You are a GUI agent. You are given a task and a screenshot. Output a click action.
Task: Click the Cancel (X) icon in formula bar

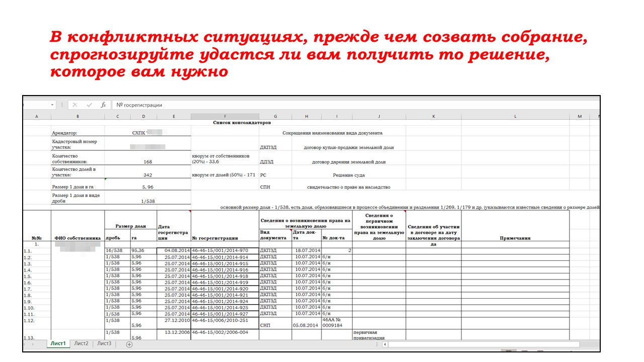pyautogui.click(x=75, y=105)
